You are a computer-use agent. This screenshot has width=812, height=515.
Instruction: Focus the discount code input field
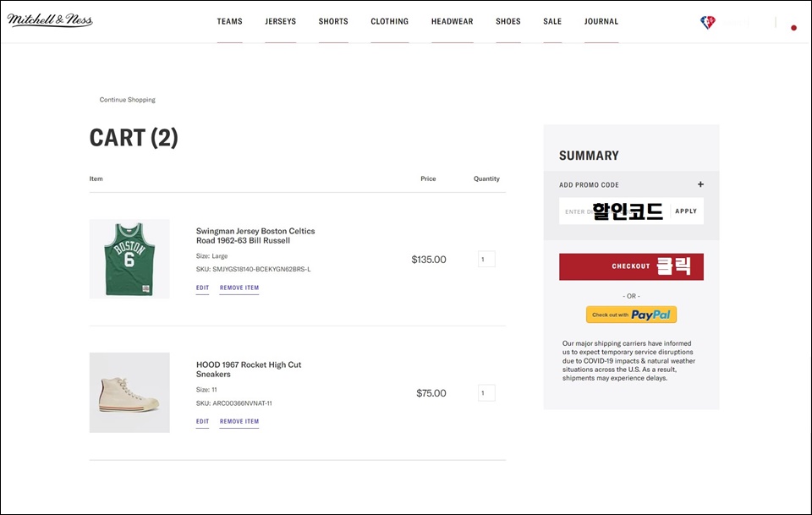point(614,211)
